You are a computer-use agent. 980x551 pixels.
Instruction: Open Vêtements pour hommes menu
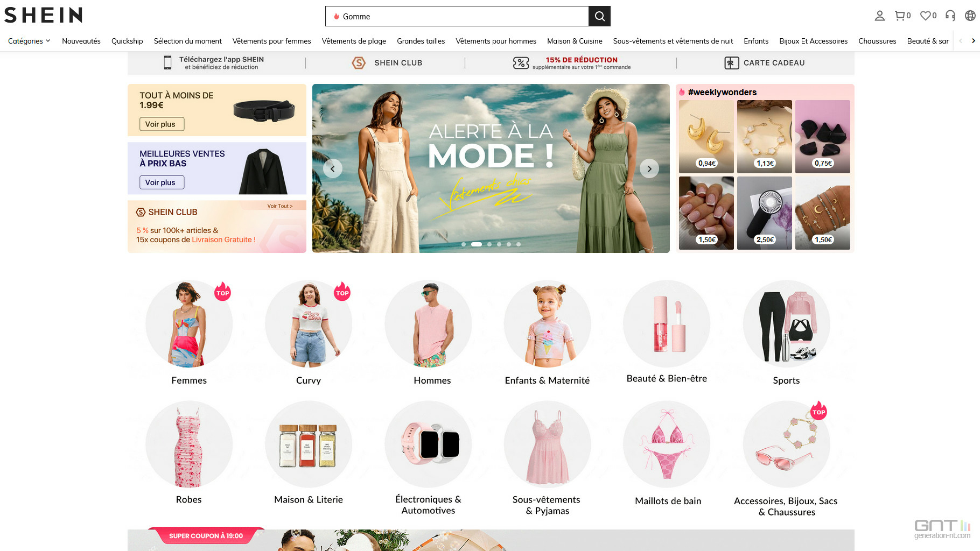(x=496, y=41)
